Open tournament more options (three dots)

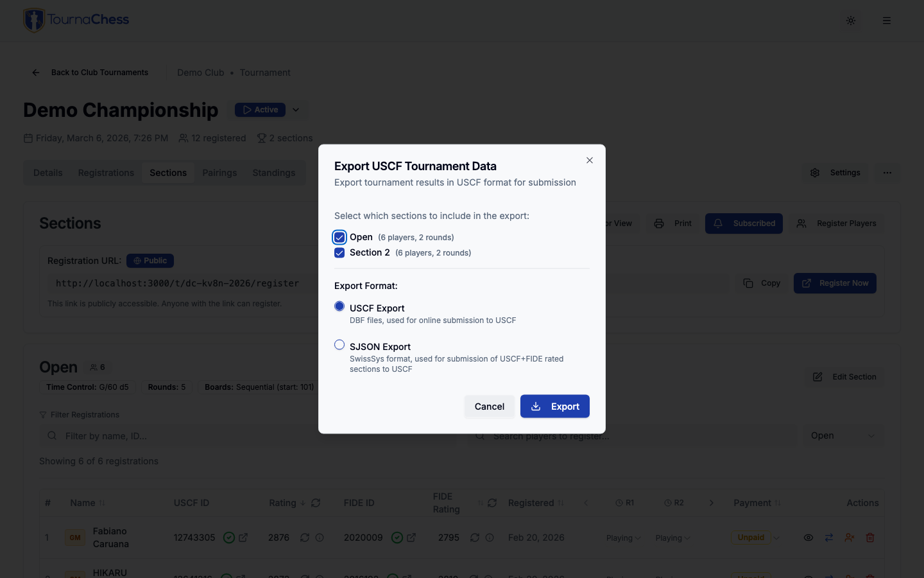pyautogui.click(x=887, y=173)
